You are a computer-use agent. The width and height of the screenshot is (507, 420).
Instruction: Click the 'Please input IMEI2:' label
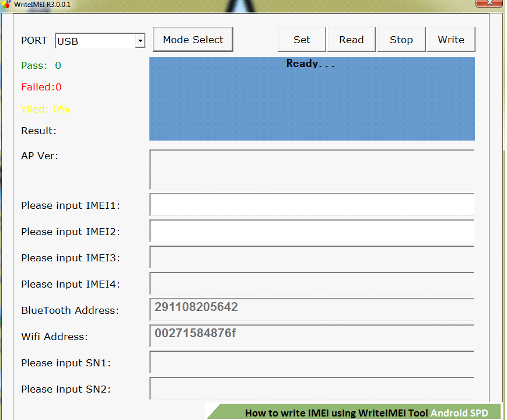coord(71,232)
